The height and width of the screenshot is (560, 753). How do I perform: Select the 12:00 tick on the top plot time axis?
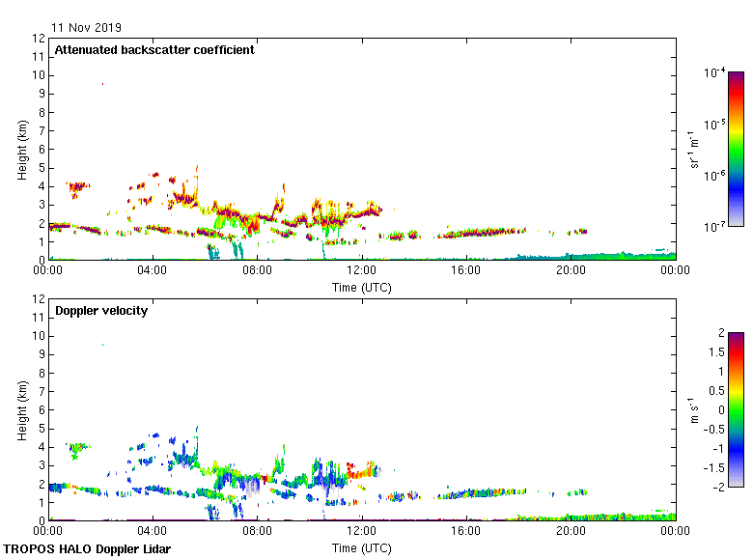(x=362, y=271)
